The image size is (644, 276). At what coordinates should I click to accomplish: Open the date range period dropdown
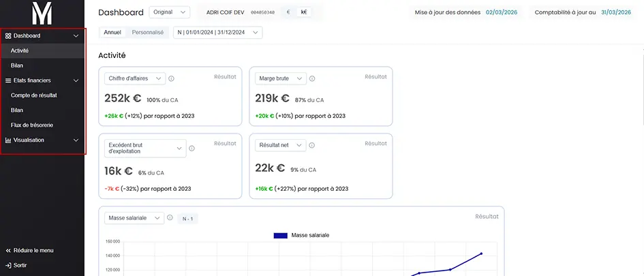point(217,32)
